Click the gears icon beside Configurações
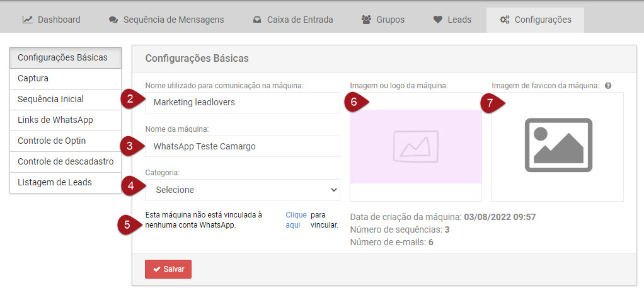Image resolution: width=644 pixels, height=290 pixels. point(504,20)
